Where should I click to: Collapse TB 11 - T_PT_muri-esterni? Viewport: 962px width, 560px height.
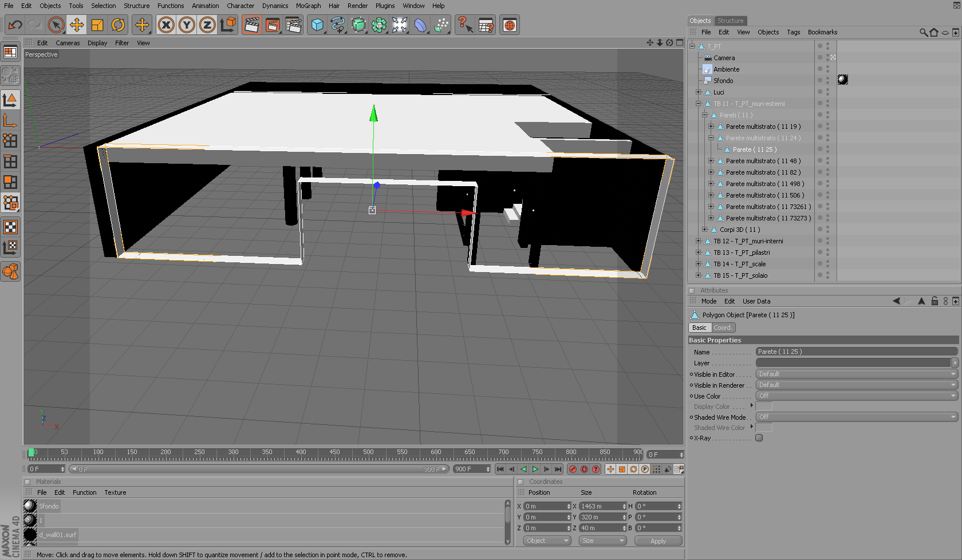point(699,104)
